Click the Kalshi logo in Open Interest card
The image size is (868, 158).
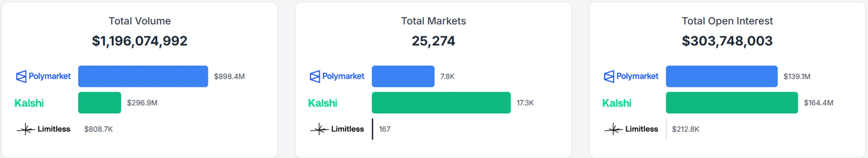[x=617, y=103]
